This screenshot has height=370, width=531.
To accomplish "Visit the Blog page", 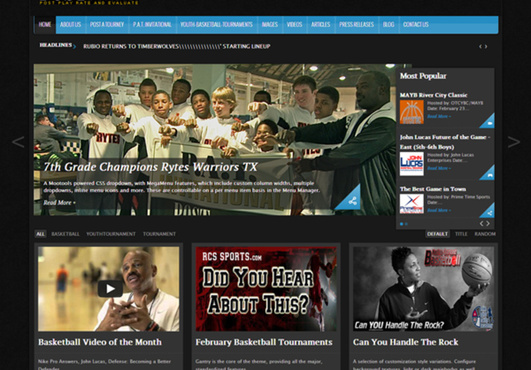I will [x=388, y=25].
